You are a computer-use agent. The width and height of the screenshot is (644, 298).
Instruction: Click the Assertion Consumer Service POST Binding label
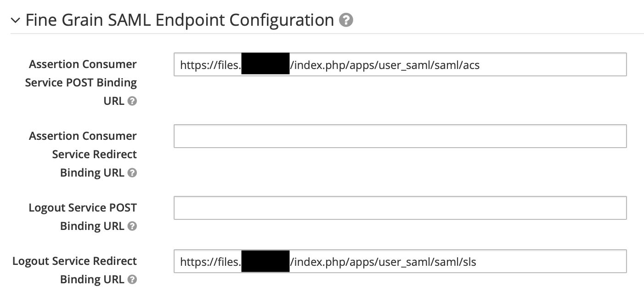(x=83, y=82)
